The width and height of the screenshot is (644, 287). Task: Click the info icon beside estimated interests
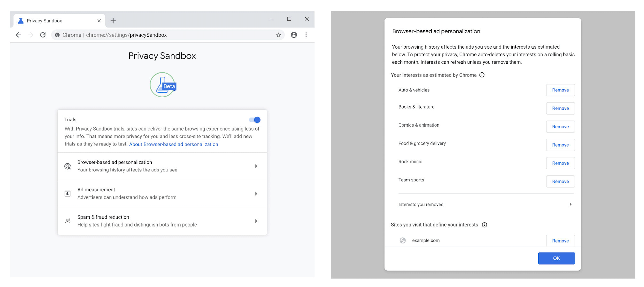pos(482,75)
